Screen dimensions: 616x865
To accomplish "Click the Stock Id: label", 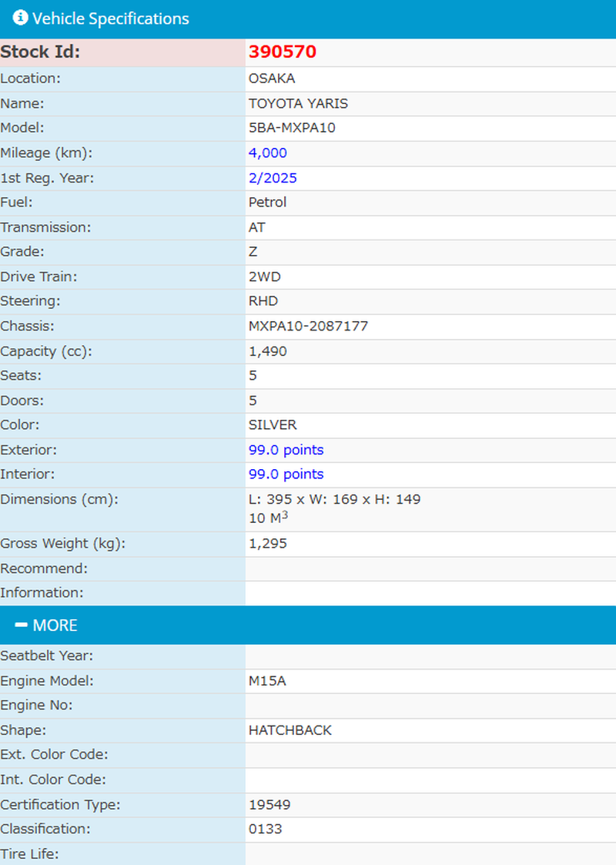I will 40,52.
